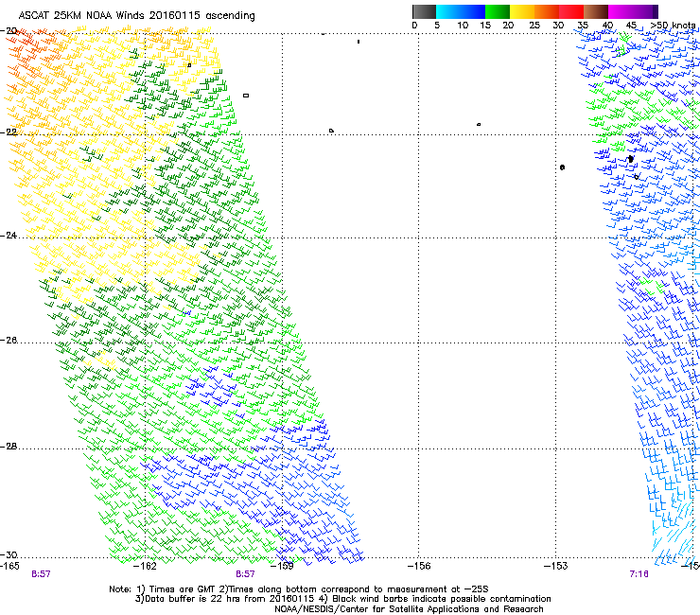The width and height of the screenshot is (700, 615).
Task: Click the ASCAT 25KM NOAA Winds title
Action: pyautogui.click(x=136, y=15)
